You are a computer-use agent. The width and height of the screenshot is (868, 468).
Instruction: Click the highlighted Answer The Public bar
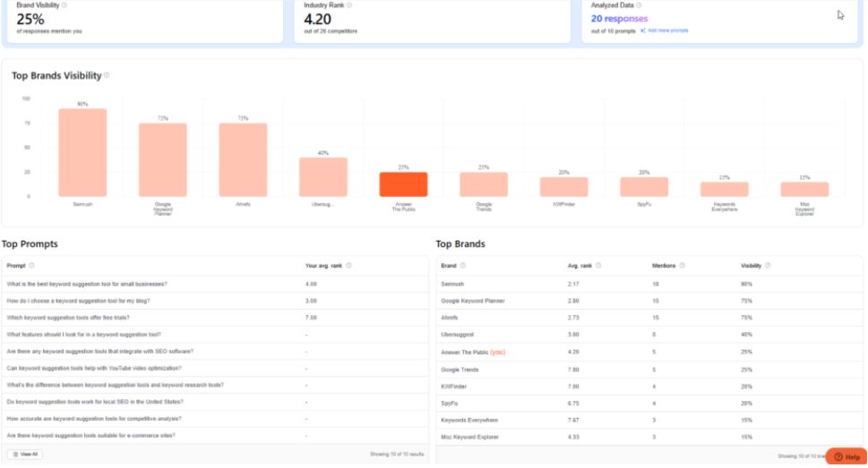click(404, 184)
